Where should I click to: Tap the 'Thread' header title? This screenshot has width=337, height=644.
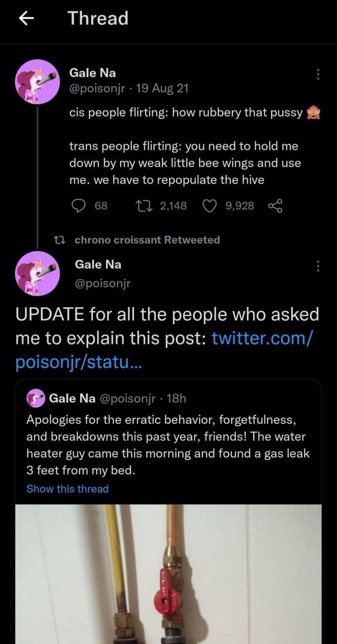tap(98, 18)
